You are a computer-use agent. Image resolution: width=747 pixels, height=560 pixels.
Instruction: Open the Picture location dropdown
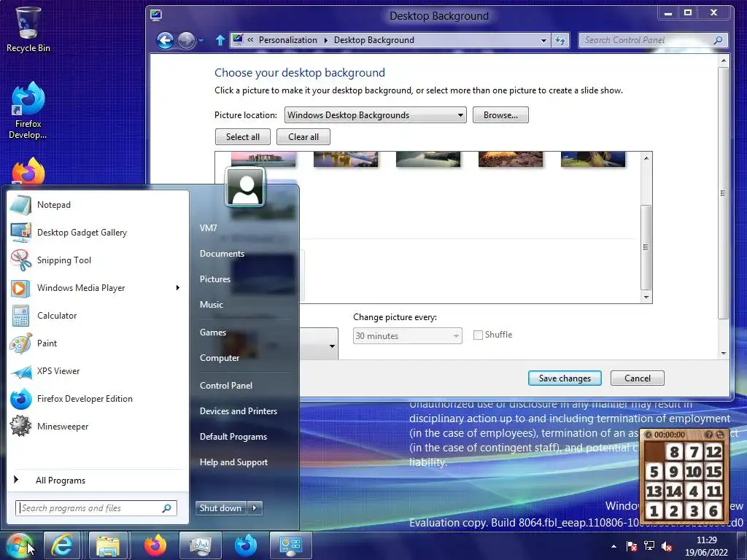coord(376,115)
